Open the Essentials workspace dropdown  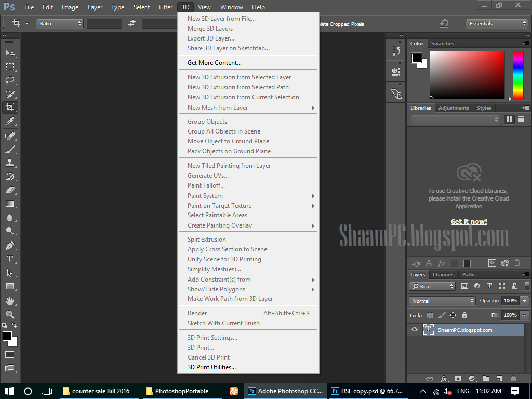tap(497, 23)
